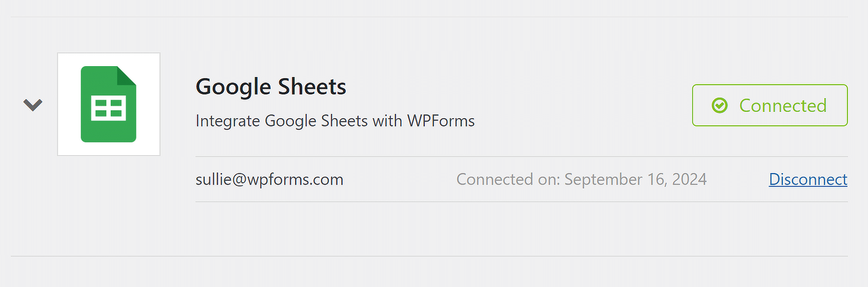This screenshot has height=287, width=868.
Task: Select the Google Sheets heading
Action: click(x=271, y=87)
